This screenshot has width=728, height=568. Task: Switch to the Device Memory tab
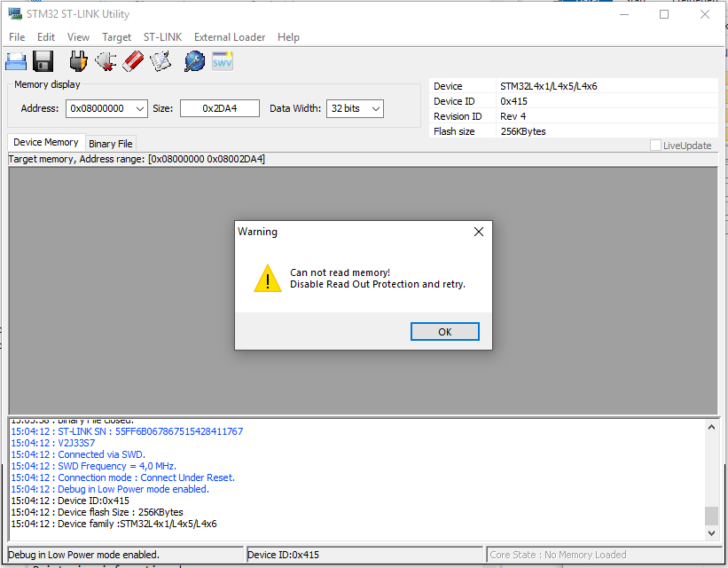[x=46, y=142]
